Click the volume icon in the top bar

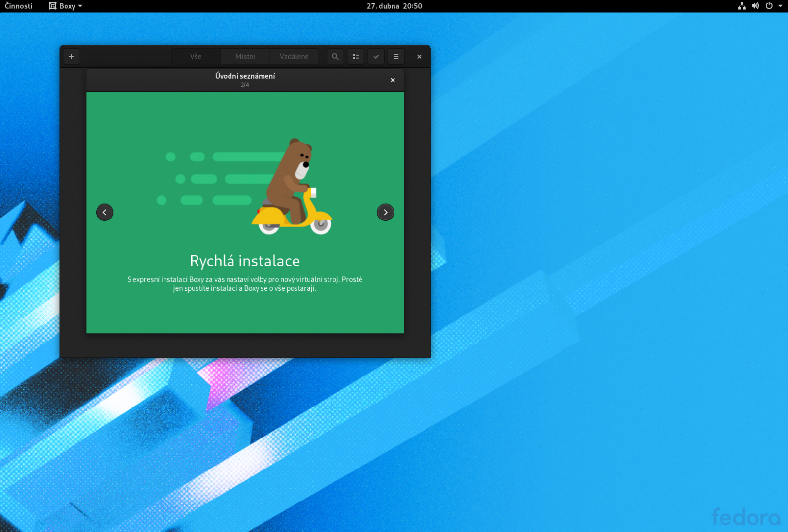click(x=755, y=6)
